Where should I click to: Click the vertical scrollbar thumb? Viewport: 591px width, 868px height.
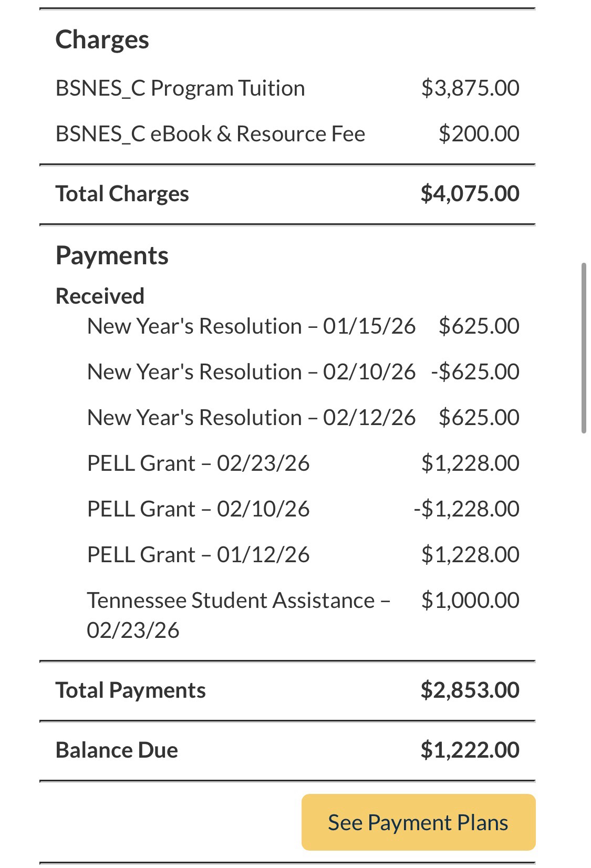[584, 348]
